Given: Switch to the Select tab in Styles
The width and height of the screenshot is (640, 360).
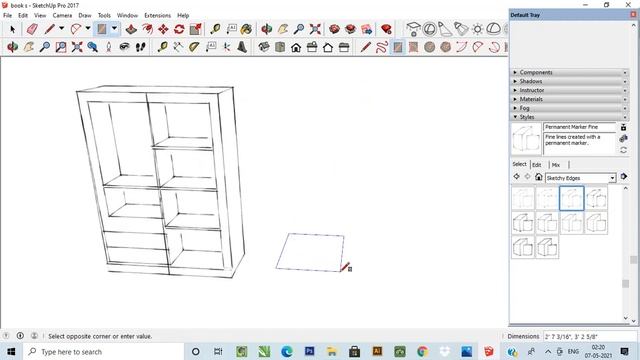Looking at the screenshot, I should click(x=520, y=164).
